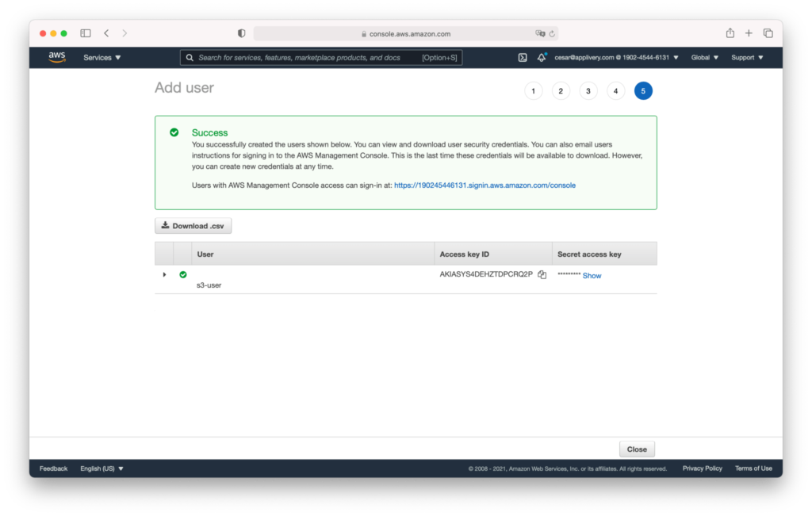Open the Global region dropdown
Screen dimensions: 812x516
(704, 57)
